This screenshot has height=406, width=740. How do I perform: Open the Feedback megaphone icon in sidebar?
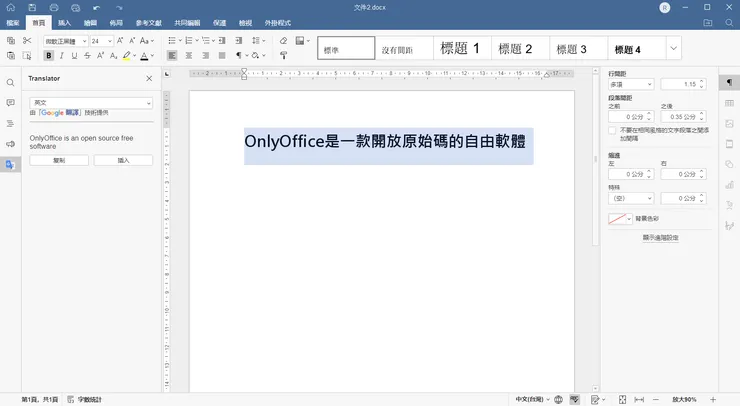pyautogui.click(x=10, y=144)
